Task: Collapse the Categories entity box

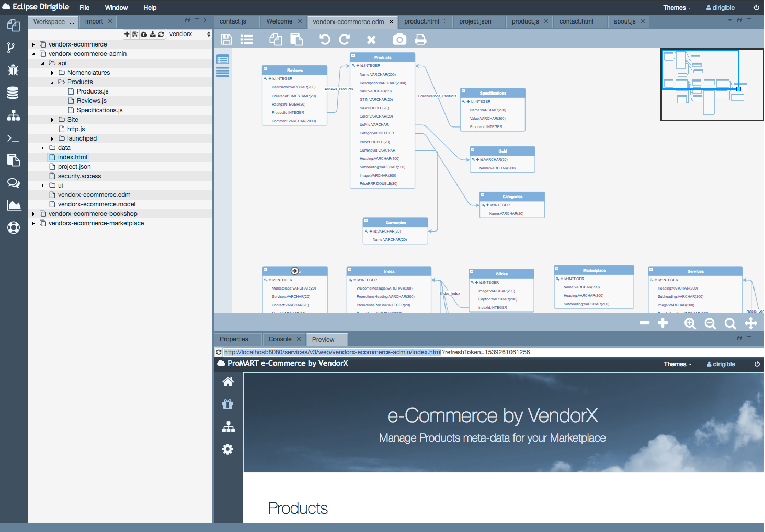Action: [483, 195]
